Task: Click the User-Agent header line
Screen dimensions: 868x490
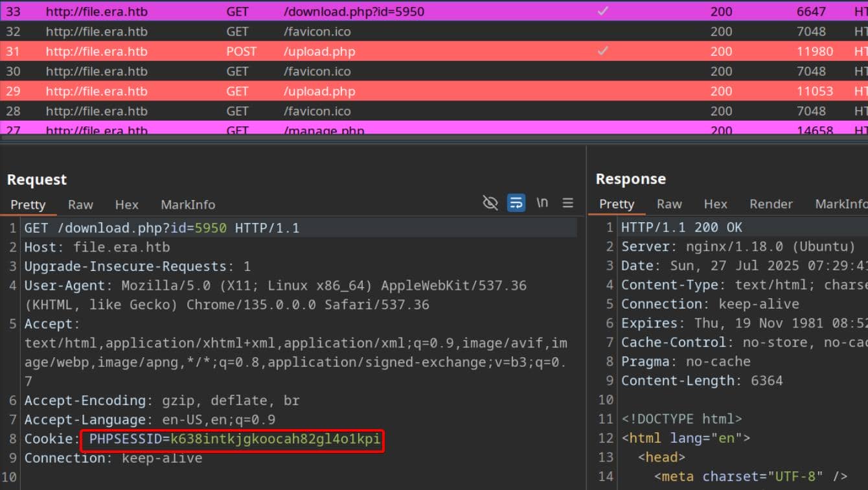Action: tap(275, 295)
